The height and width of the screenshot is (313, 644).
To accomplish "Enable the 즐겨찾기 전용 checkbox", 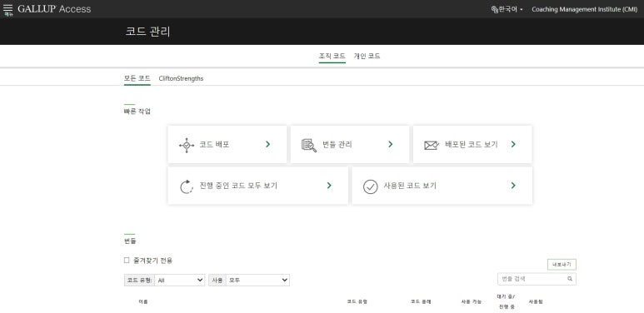I will click(127, 260).
